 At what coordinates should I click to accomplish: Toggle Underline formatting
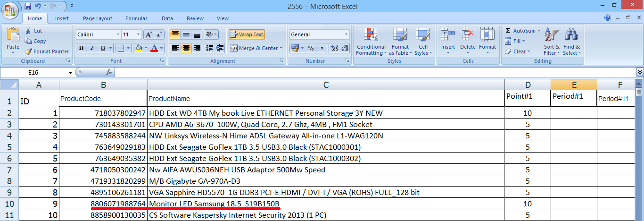pyautogui.click(x=102, y=48)
